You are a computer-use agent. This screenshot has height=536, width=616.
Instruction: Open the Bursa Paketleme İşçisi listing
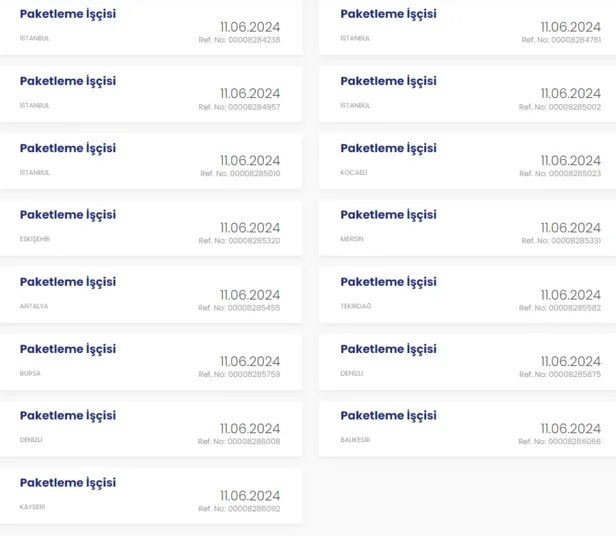(x=68, y=349)
